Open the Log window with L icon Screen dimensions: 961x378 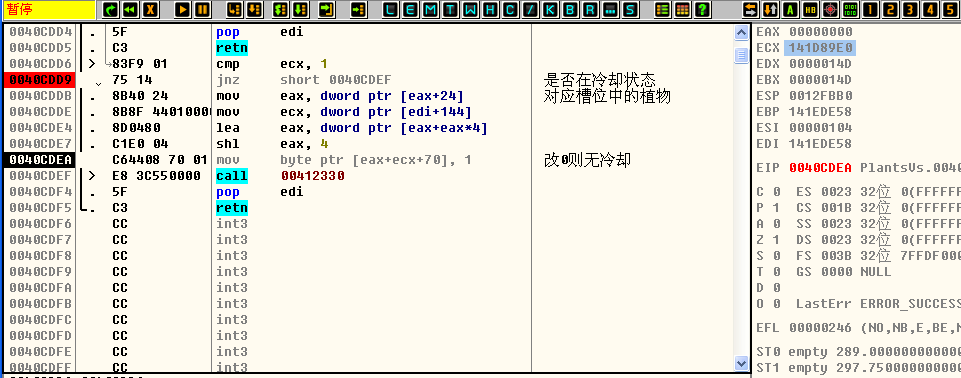[391, 9]
